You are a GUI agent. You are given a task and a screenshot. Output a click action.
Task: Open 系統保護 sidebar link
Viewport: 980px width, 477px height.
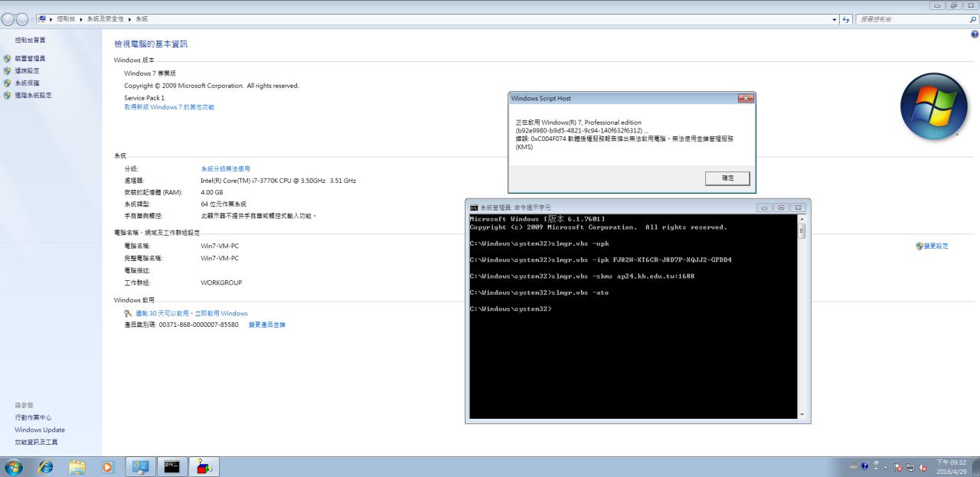[x=27, y=83]
